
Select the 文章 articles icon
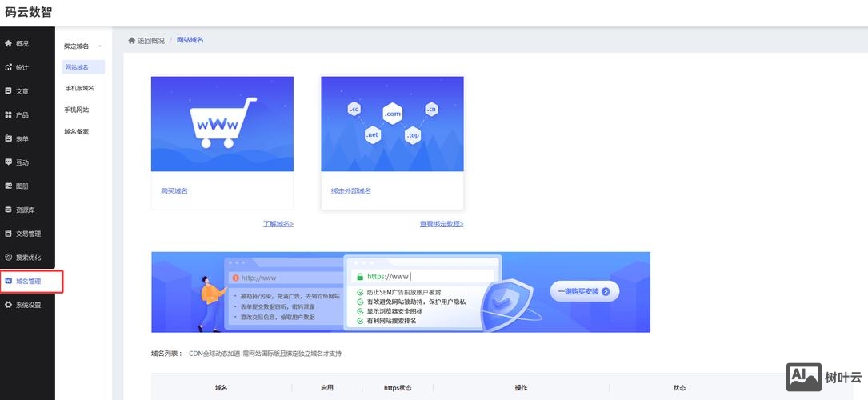9,91
